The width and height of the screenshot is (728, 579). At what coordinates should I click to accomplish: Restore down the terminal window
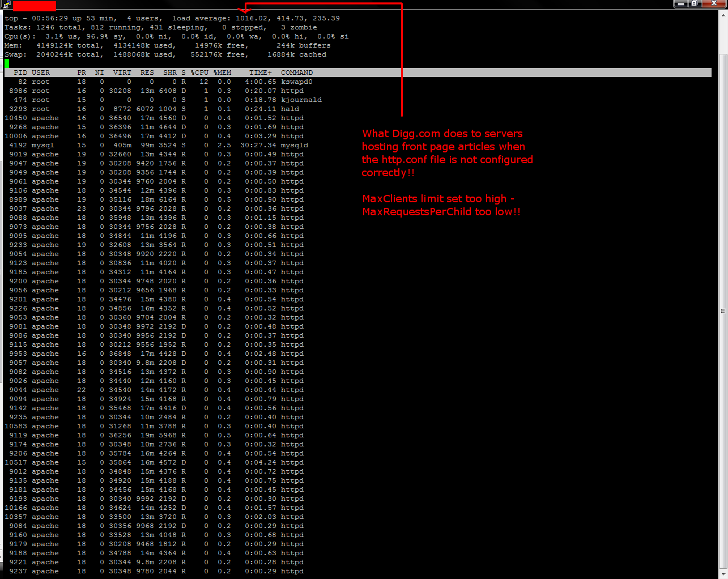tap(694, 3)
